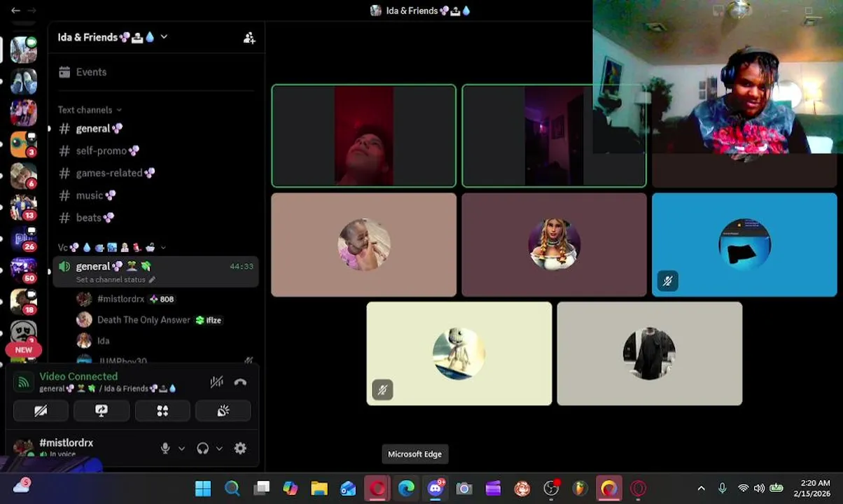The height and width of the screenshot is (504, 843).
Task: Open server with 50 badge
Action: tap(23, 270)
